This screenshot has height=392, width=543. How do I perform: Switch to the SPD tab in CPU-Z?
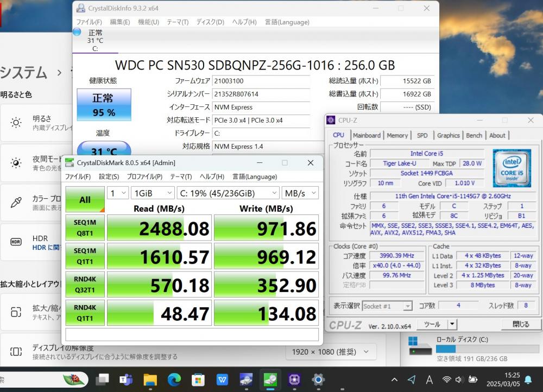click(422, 135)
